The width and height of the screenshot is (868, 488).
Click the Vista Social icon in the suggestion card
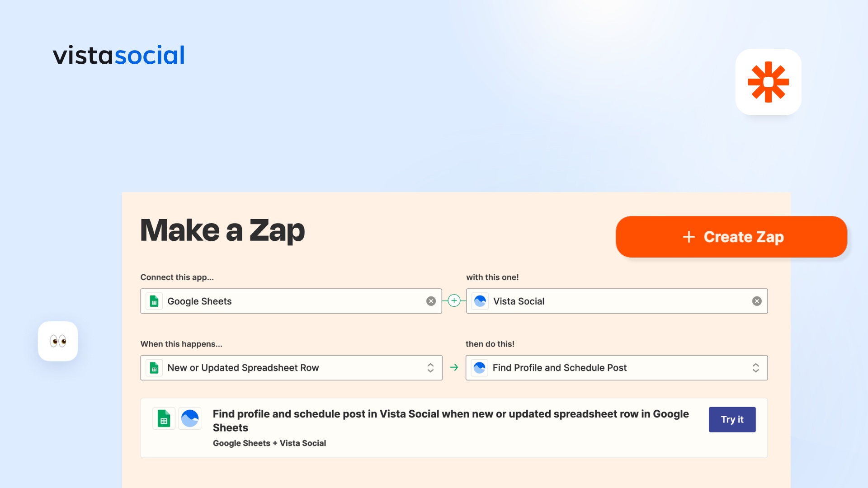190,418
